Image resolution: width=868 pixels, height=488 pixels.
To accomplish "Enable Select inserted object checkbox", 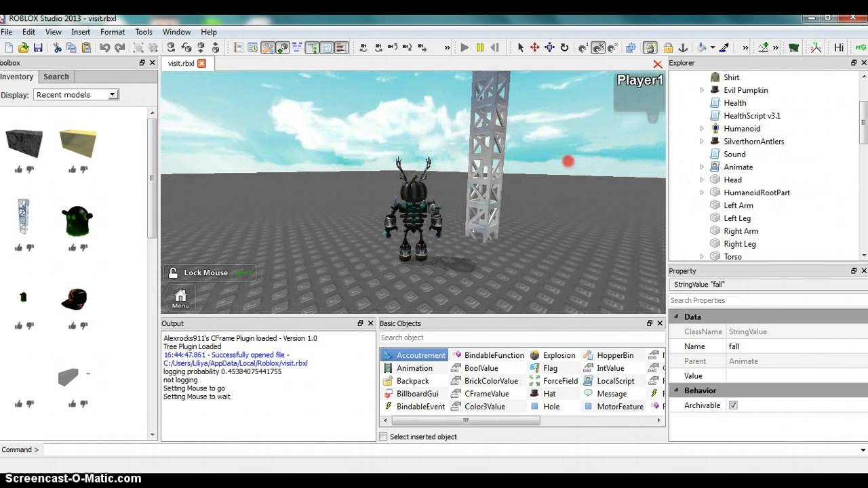I will 384,436.
